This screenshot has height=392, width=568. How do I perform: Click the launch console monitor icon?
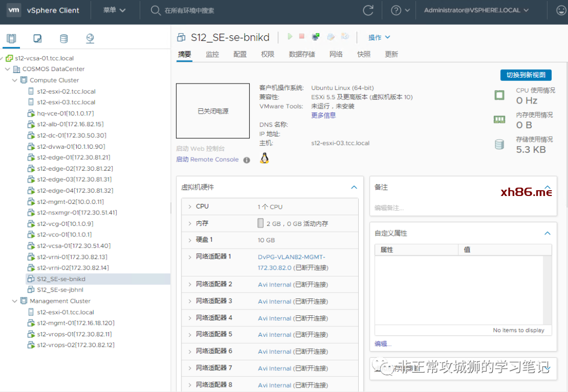pyautogui.click(x=316, y=37)
